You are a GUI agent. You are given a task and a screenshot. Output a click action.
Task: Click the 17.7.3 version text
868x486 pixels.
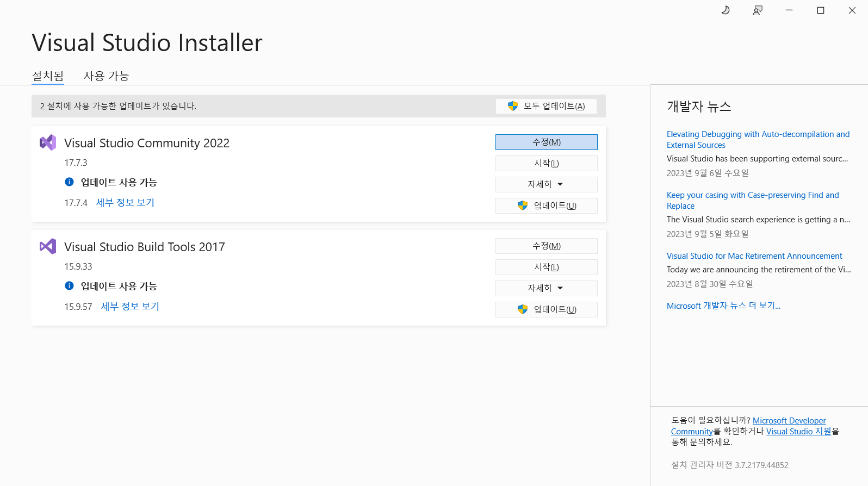coord(76,163)
